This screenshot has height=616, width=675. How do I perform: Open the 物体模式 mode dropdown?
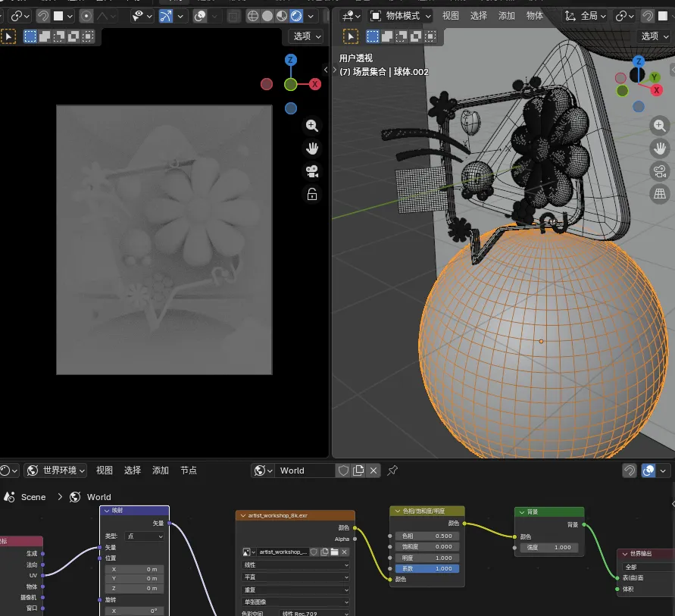(401, 16)
